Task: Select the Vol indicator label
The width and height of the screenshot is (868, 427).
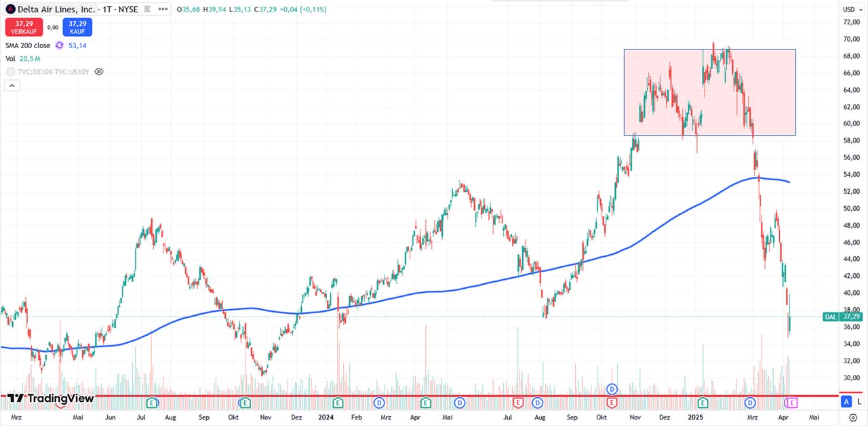Action: pyautogui.click(x=10, y=59)
